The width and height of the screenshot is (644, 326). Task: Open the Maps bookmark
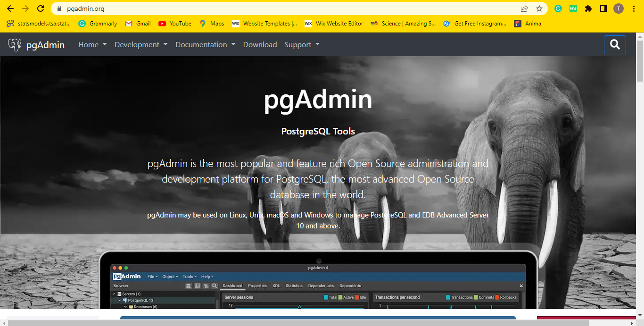(x=212, y=24)
